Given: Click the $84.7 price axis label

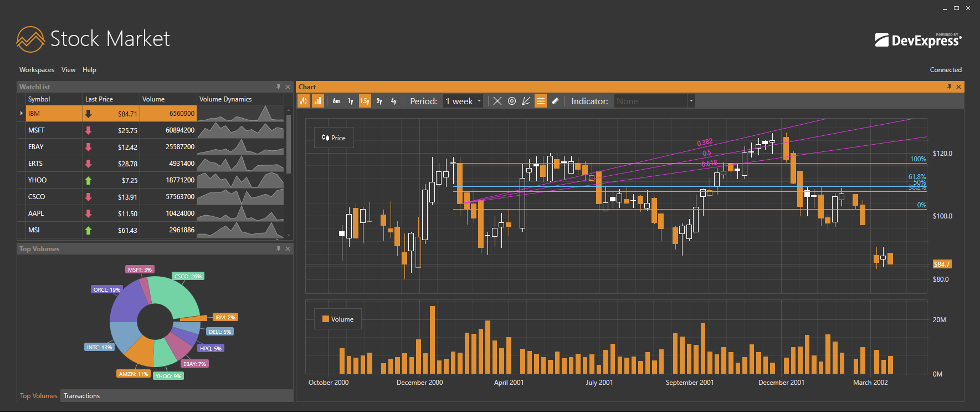Looking at the screenshot, I should 942,264.
